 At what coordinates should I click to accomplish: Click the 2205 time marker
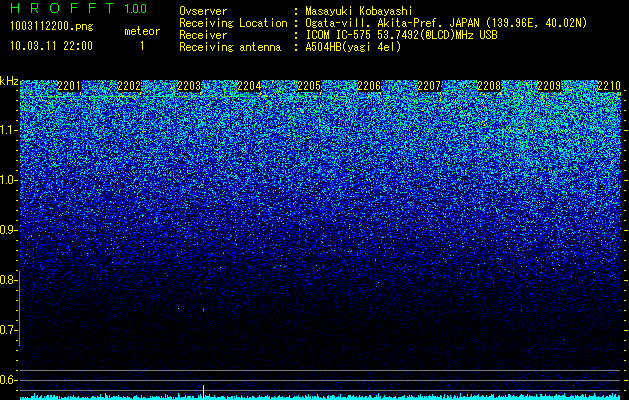[x=309, y=86]
